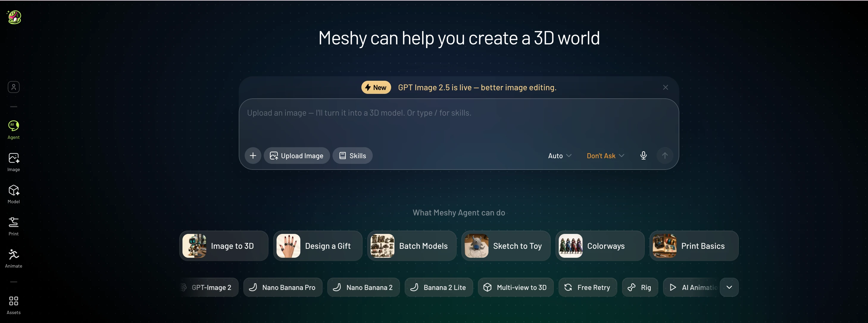Open the Agent section in the sidebar
This screenshot has width=868, height=323.
[x=13, y=130]
